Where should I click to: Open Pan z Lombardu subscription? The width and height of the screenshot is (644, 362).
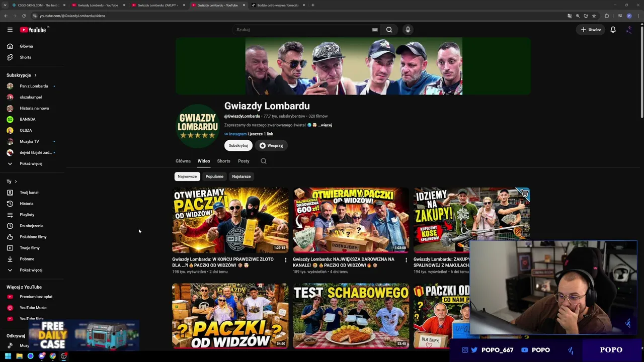[32, 86]
